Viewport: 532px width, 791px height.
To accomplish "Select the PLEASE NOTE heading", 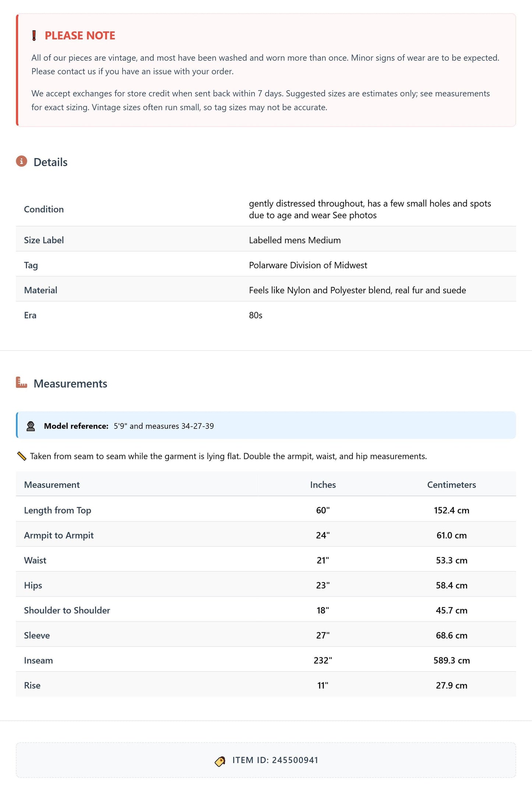I will [x=80, y=35].
